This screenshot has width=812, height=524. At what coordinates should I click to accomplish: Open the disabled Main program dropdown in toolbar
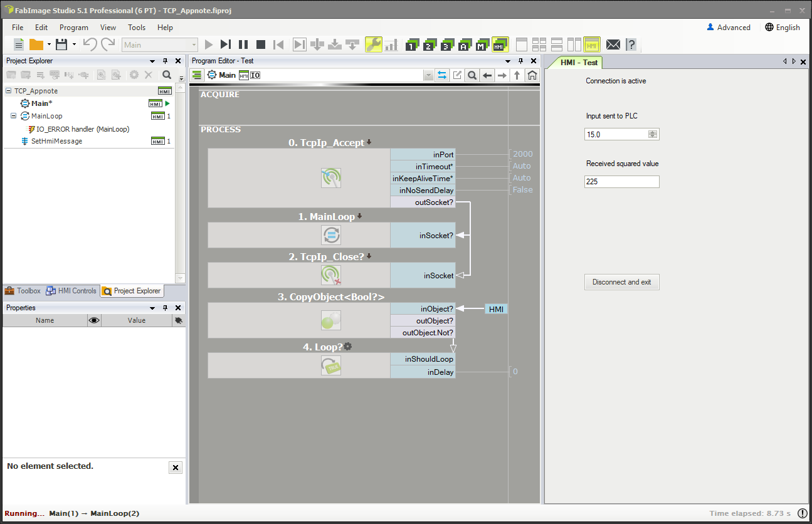point(160,45)
